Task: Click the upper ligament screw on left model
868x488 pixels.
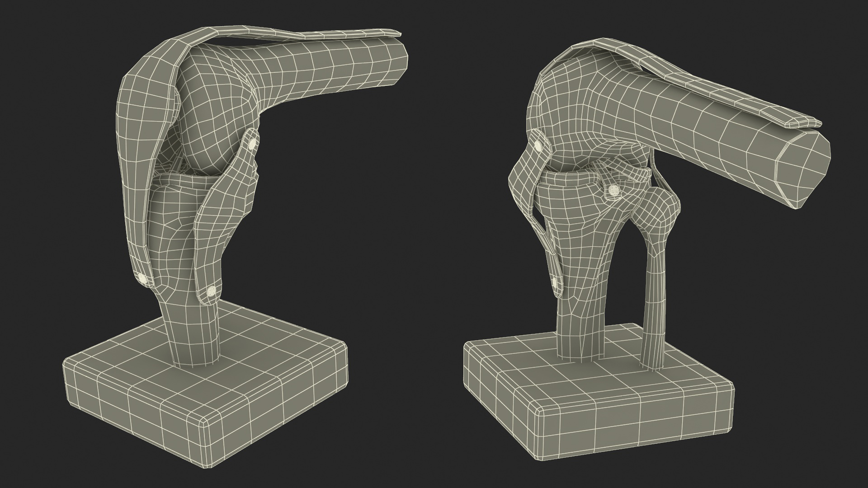Action: point(252,144)
